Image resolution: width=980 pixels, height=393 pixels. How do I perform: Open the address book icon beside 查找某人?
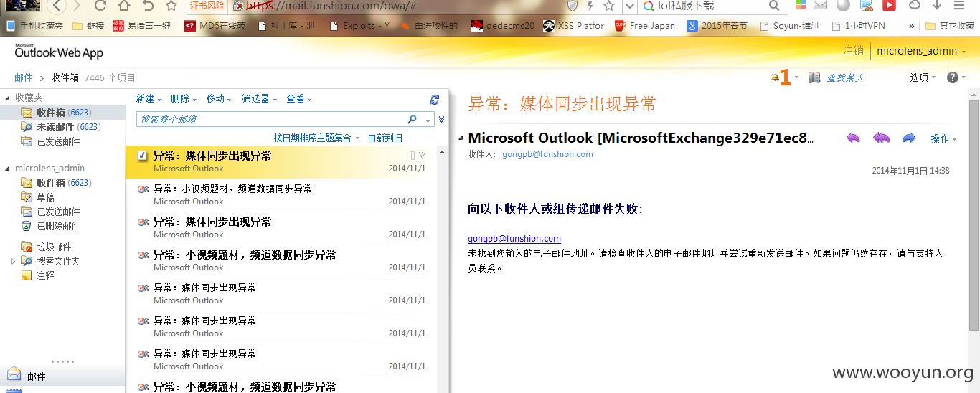click(814, 77)
